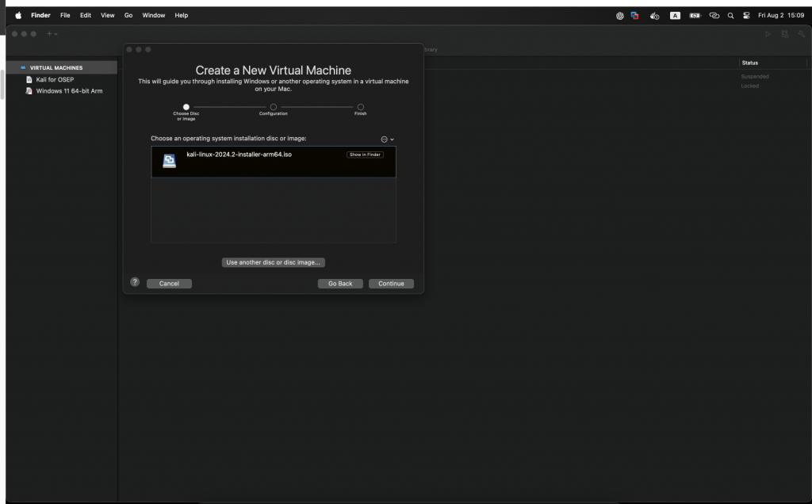Open the VMware Fusion menu bar icon

coord(634,16)
